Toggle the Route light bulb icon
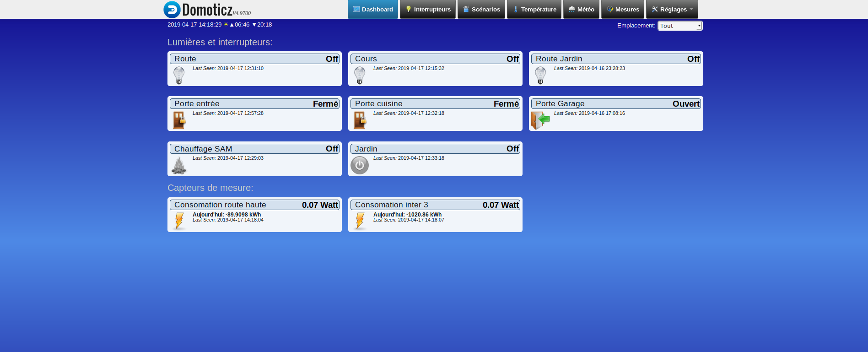 click(179, 75)
